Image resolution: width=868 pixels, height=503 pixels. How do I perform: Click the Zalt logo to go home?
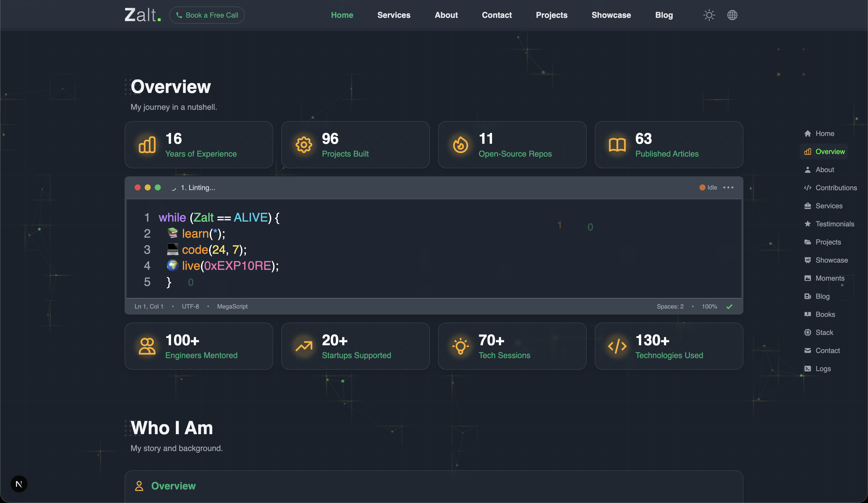tap(142, 15)
